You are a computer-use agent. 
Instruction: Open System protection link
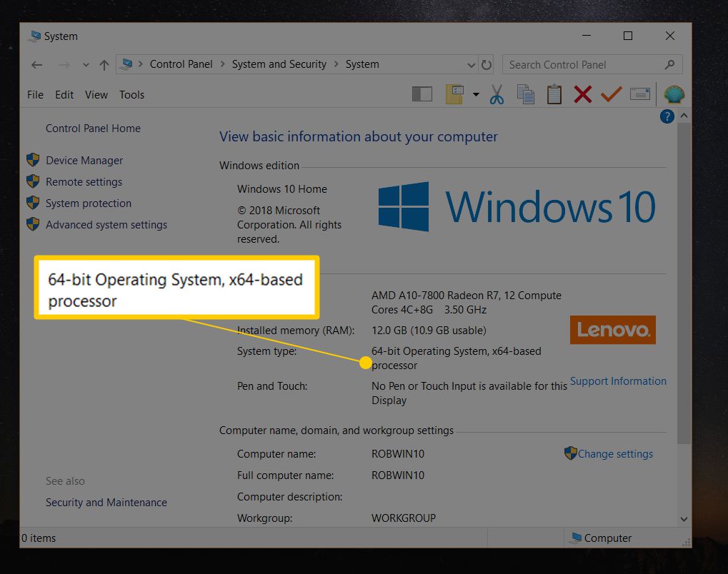[88, 203]
